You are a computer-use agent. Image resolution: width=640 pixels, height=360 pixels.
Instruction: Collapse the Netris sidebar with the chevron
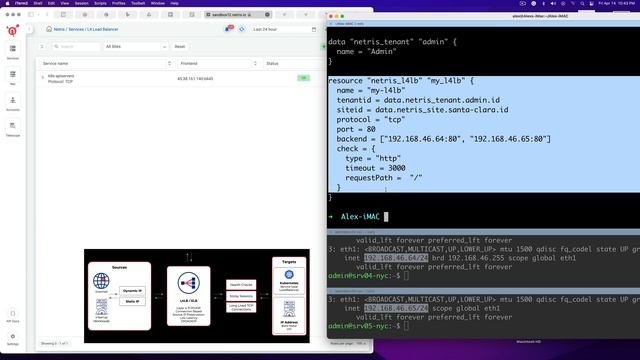pyautogui.click(x=29, y=29)
